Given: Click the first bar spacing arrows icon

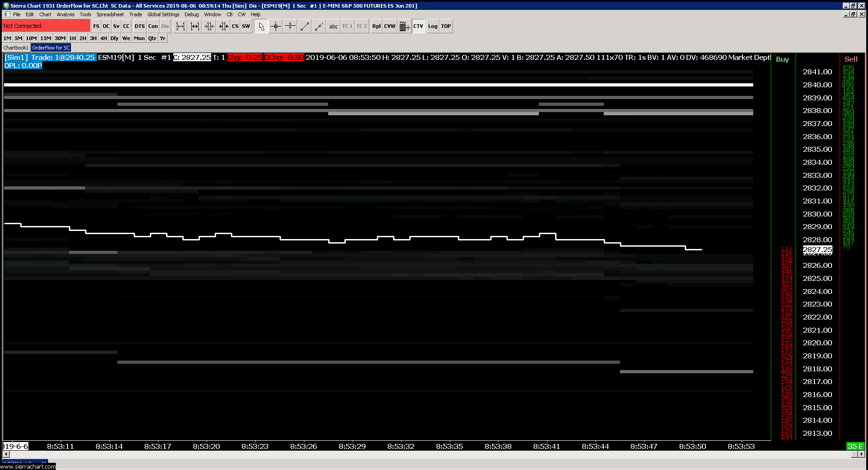Looking at the screenshot, I should (180, 26).
